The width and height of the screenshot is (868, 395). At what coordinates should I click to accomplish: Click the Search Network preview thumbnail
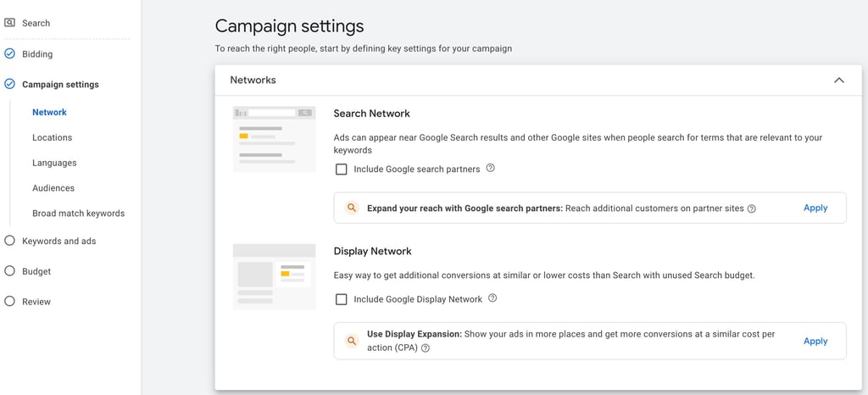(x=275, y=139)
